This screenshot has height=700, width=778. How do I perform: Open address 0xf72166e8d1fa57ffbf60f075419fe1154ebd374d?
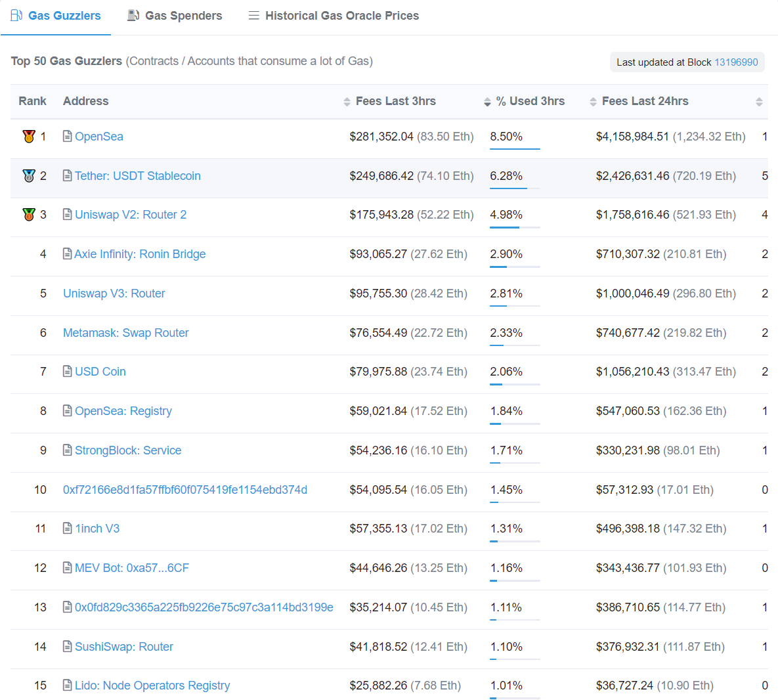pyautogui.click(x=185, y=490)
